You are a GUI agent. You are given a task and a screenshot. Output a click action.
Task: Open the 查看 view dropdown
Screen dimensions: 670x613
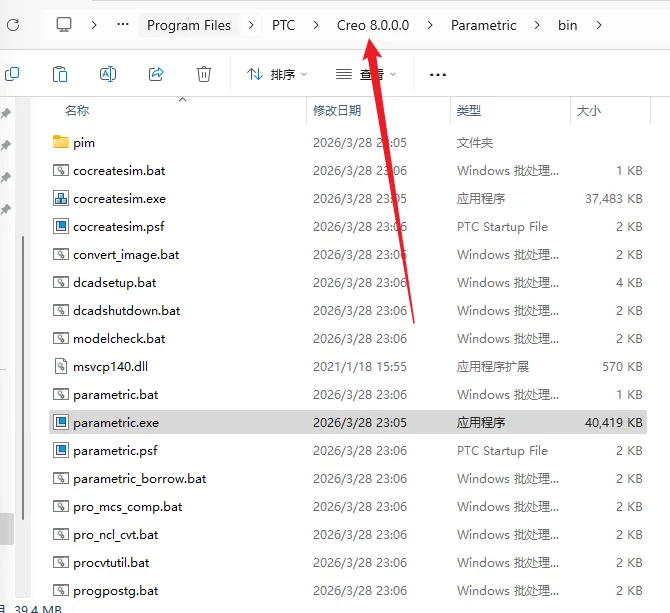click(366, 74)
